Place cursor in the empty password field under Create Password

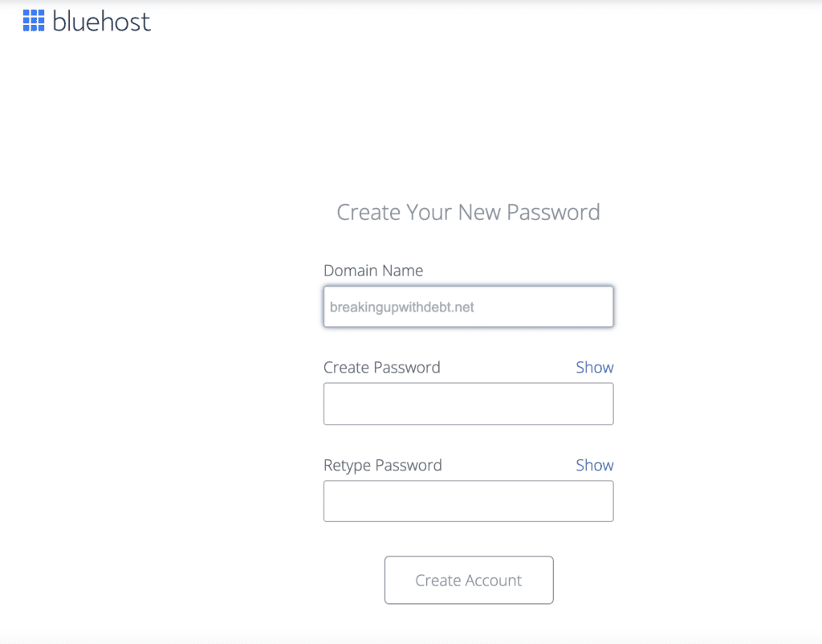tap(468, 404)
